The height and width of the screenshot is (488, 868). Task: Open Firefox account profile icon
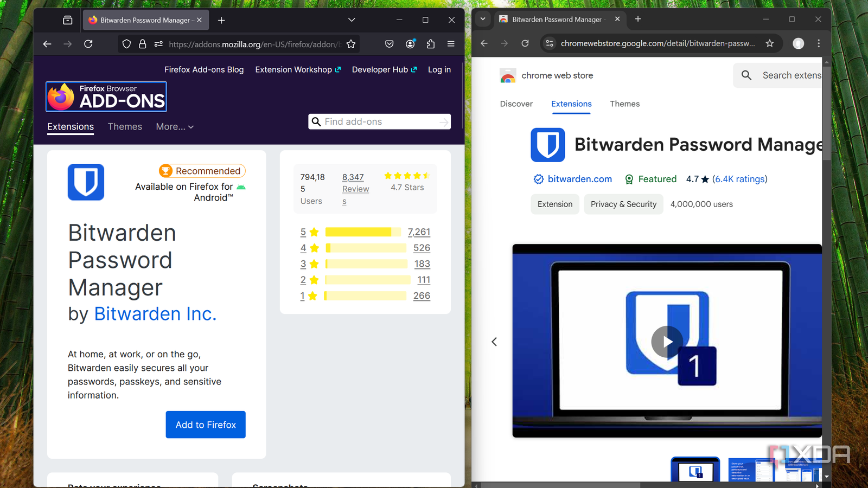[410, 44]
